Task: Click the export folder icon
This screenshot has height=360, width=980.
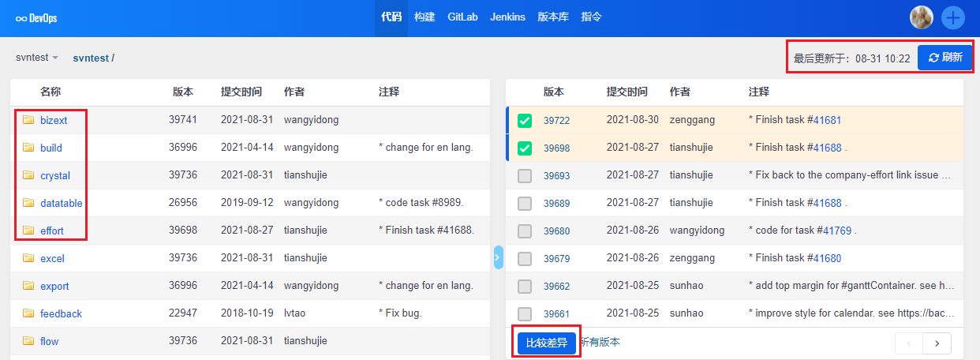Action: 28,286
